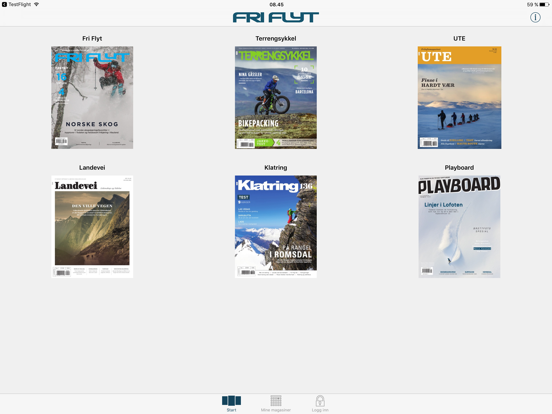The height and width of the screenshot is (414, 552).
Task: Open the Playboard magazine cover
Action: point(459,227)
